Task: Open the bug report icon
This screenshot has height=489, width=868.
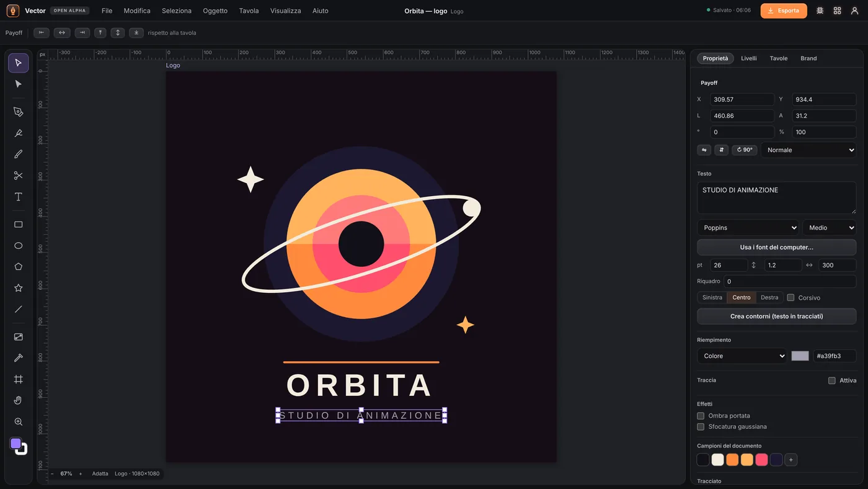Action: point(820,11)
